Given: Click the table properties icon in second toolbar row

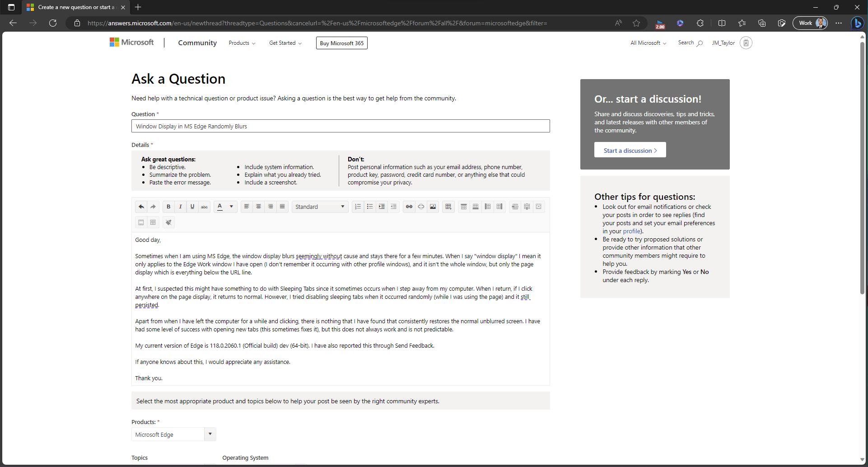Looking at the screenshot, I should tap(141, 222).
